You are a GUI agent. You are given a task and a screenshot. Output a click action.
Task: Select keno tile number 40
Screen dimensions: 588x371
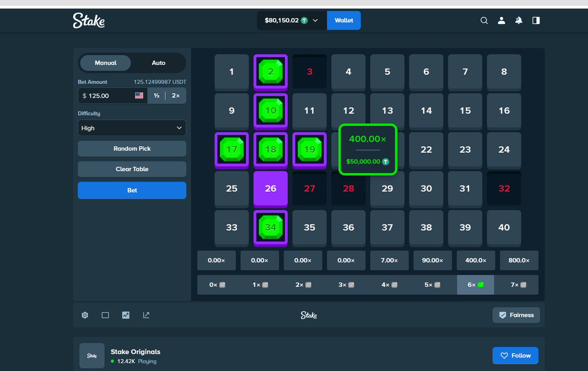[x=504, y=228]
